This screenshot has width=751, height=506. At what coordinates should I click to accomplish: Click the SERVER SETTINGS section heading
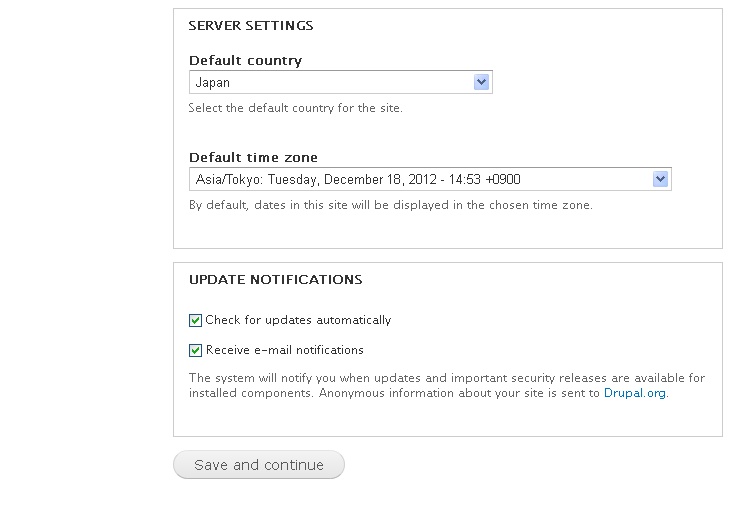251,26
